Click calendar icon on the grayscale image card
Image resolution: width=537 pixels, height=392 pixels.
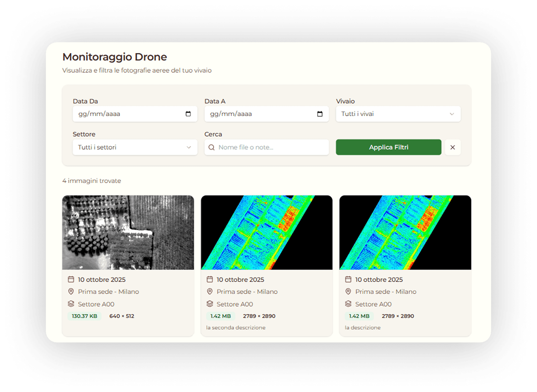[71, 279]
